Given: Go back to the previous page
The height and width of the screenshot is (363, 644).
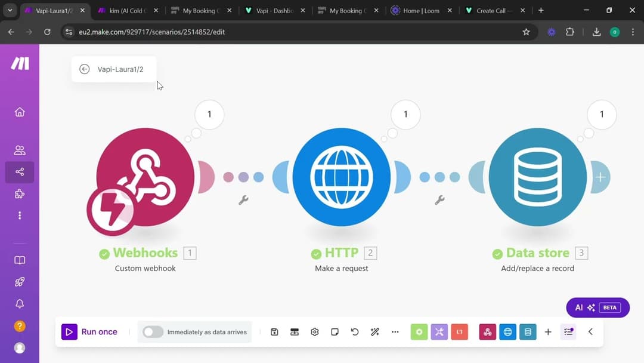Looking at the screenshot, I should click(x=11, y=32).
